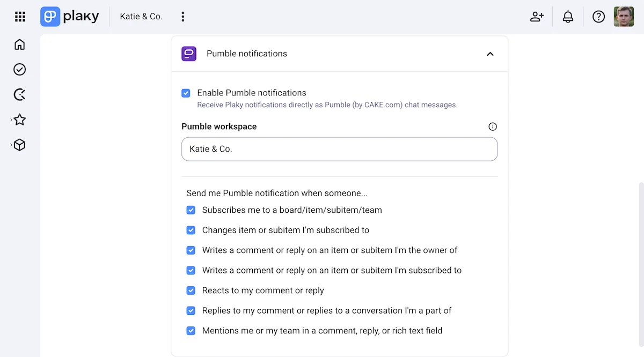Click the Send me Pumble notification when someone text
The height and width of the screenshot is (357, 644).
point(277,193)
